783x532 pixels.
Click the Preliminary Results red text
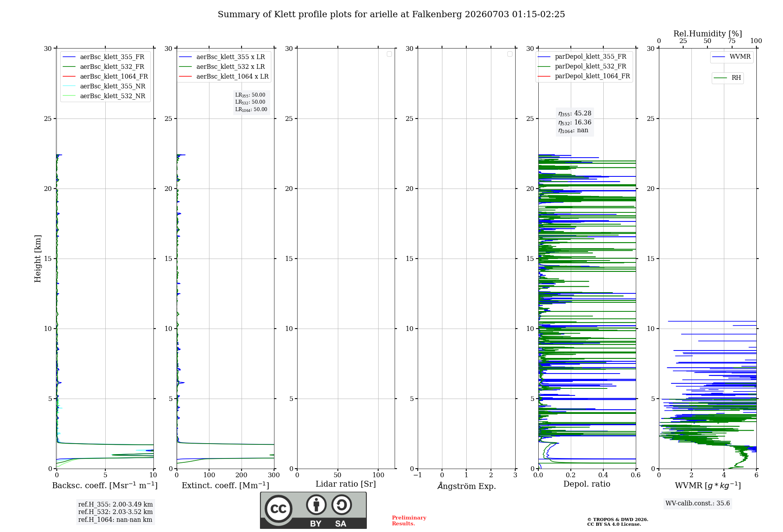coord(409,521)
